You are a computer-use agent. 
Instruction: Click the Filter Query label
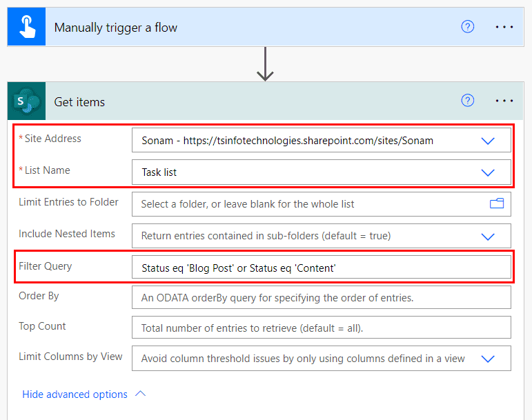(45, 266)
